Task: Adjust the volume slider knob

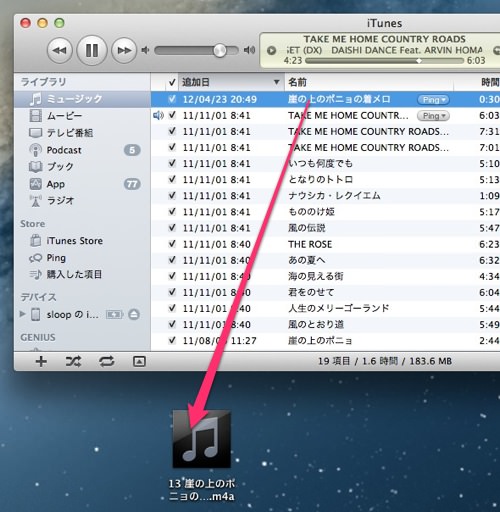Action: (x=220, y=50)
